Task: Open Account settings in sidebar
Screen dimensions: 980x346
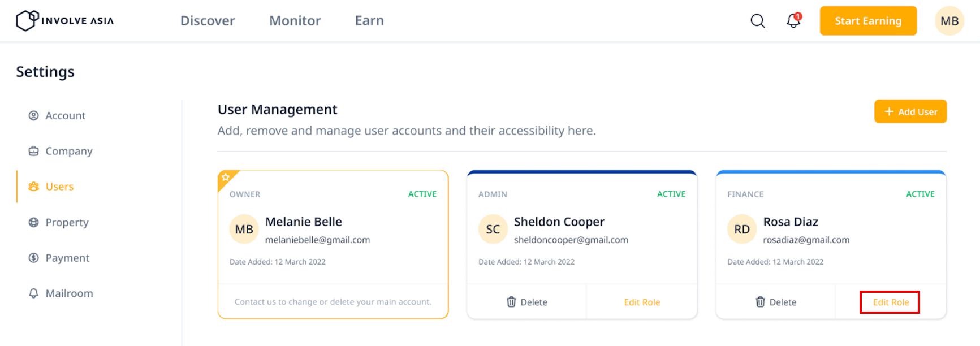Action: pos(57,115)
